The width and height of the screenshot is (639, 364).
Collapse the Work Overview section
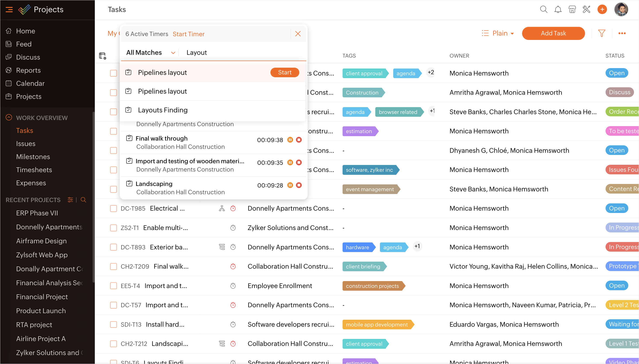coord(9,117)
